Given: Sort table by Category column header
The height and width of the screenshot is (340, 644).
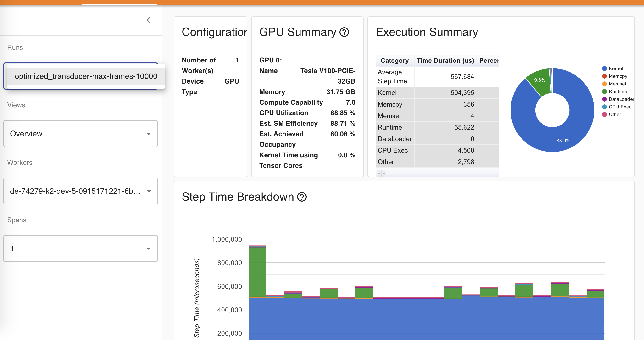Looking at the screenshot, I should pyautogui.click(x=394, y=61).
